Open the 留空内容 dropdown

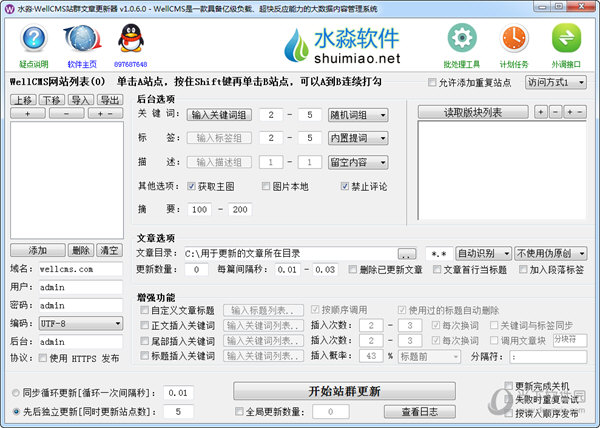click(358, 162)
